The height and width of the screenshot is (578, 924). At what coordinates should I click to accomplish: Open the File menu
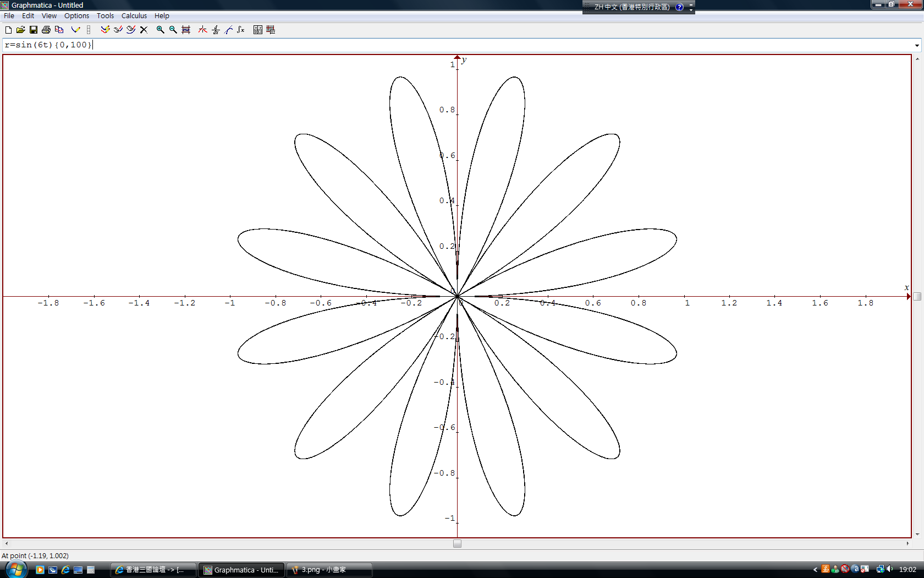click(x=9, y=16)
